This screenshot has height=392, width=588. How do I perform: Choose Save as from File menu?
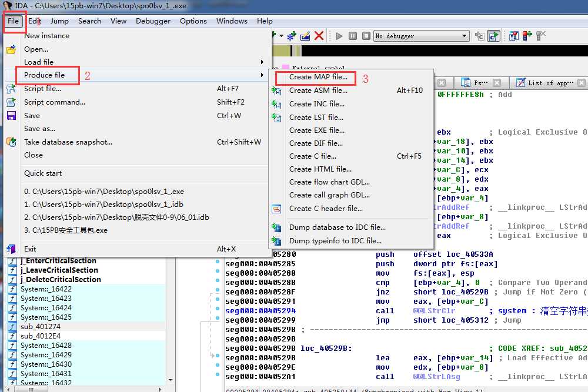click(x=136, y=129)
